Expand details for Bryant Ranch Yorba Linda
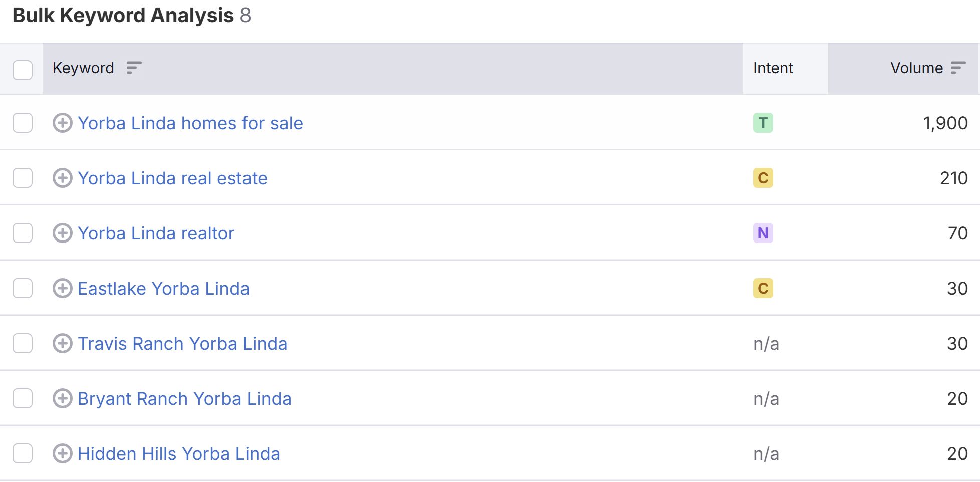Viewport: 980px width, 482px height. click(x=63, y=399)
